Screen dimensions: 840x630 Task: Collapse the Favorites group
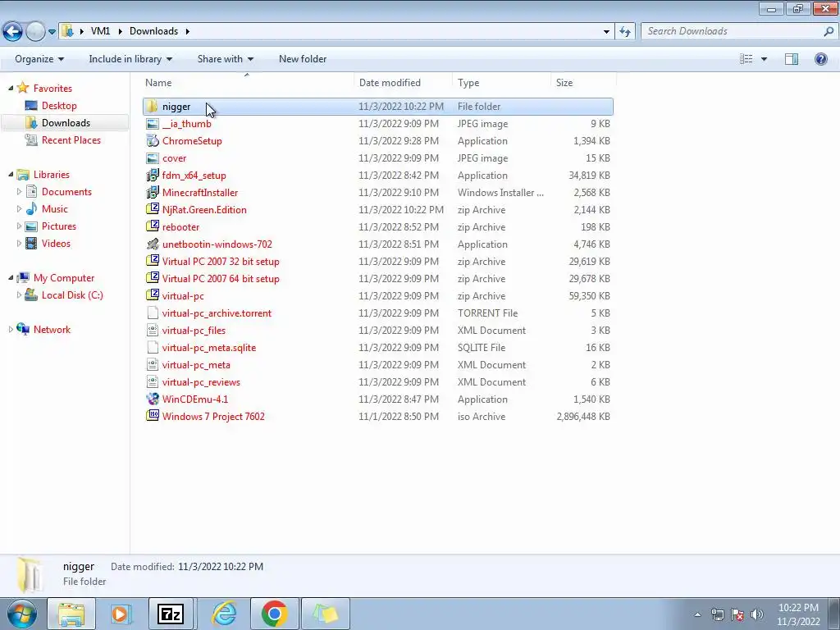[11, 88]
